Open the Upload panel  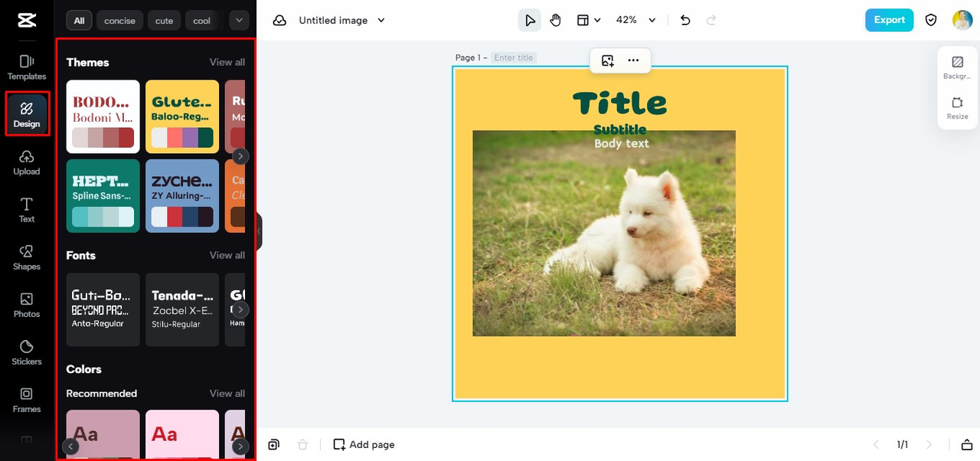coord(27,162)
